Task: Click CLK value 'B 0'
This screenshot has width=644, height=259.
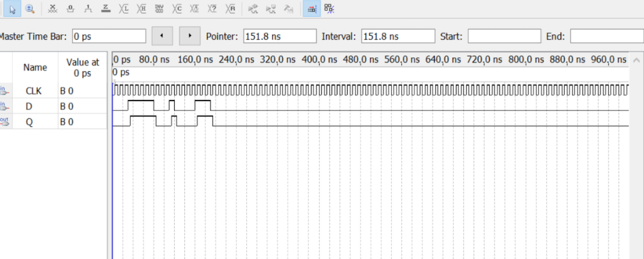Action: pyautogui.click(x=67, y=91)
